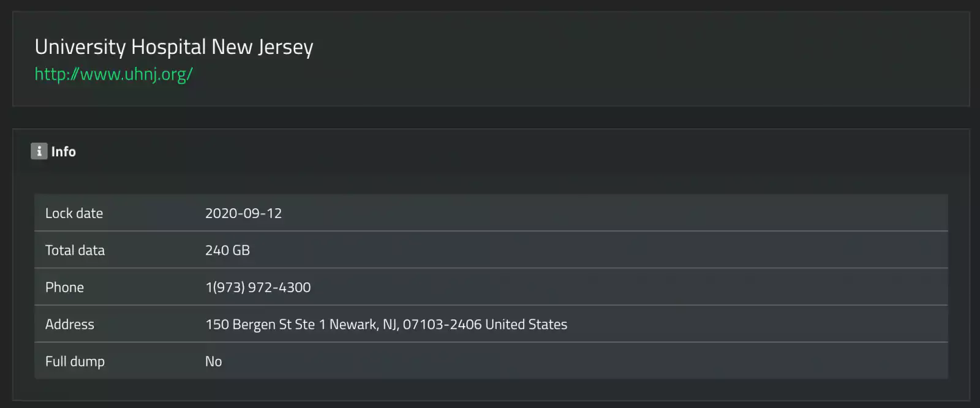Screen dimensions: 980x408
Task: Open the http://www.uhnj.org/ link
Action: click(113, 74)
